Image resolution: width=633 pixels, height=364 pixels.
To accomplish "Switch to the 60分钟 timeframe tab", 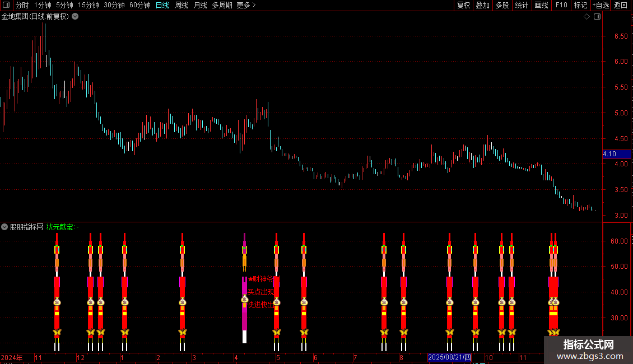I will pos(140,5).
